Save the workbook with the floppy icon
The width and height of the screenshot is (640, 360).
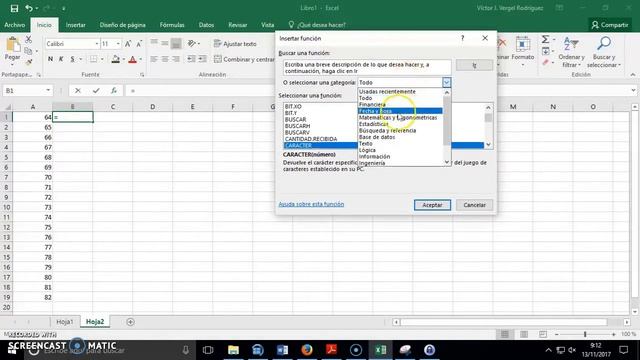14,8
